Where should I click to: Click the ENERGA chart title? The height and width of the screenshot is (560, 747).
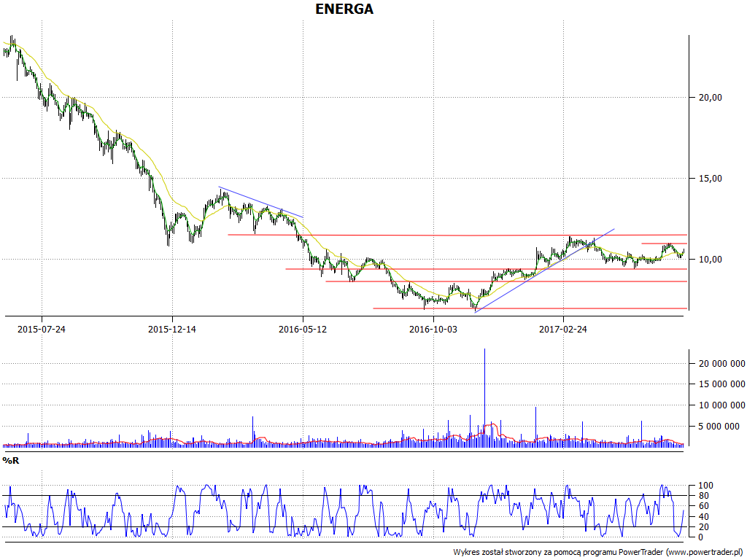point(344,9)
